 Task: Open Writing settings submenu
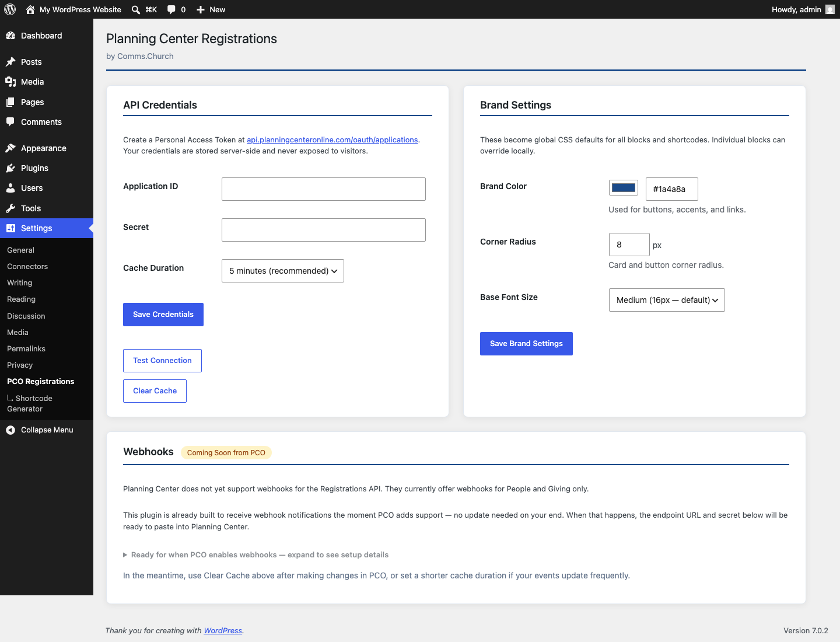click(20, 282)
